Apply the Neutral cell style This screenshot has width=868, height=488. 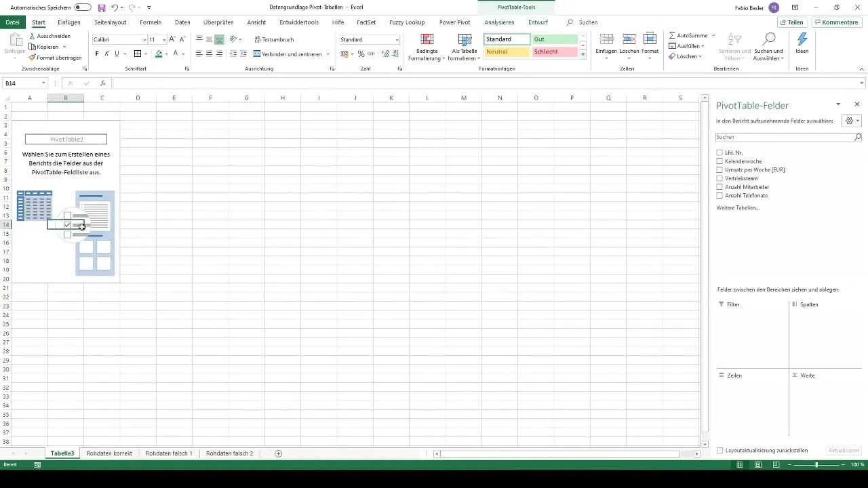pos(507,52)
